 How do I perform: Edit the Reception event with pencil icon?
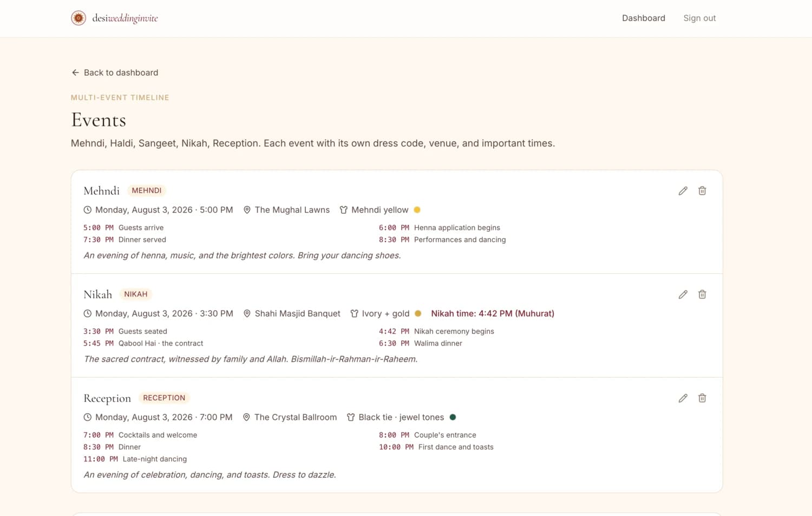[x=683, y=399]
